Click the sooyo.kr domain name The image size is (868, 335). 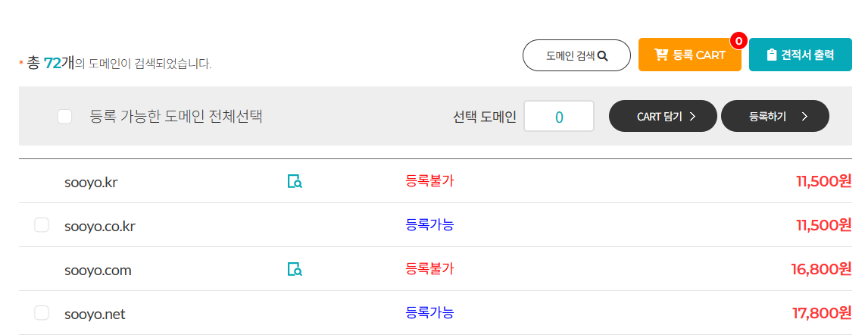(91, 182)
